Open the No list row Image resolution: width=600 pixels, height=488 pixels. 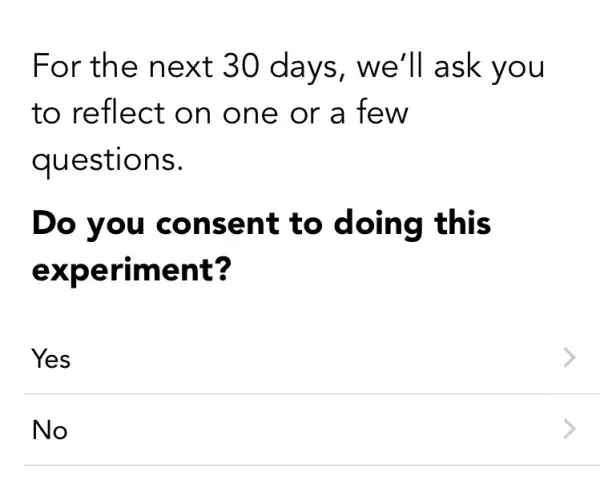click(300, 430)
